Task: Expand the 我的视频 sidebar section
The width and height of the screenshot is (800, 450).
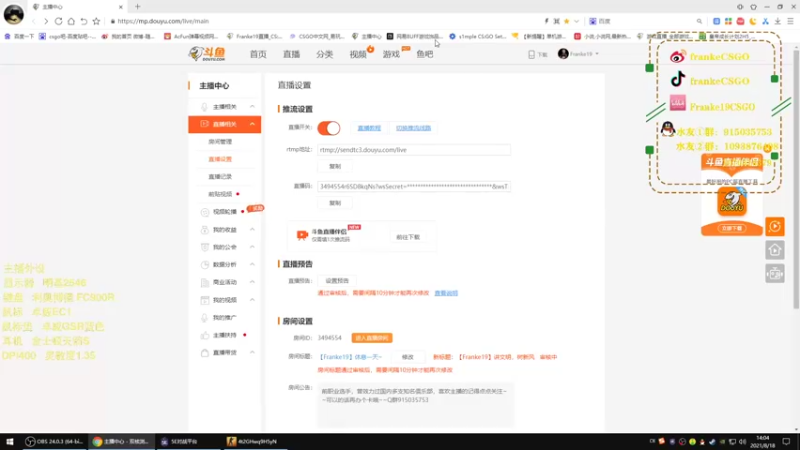Action: pos(252,299)
